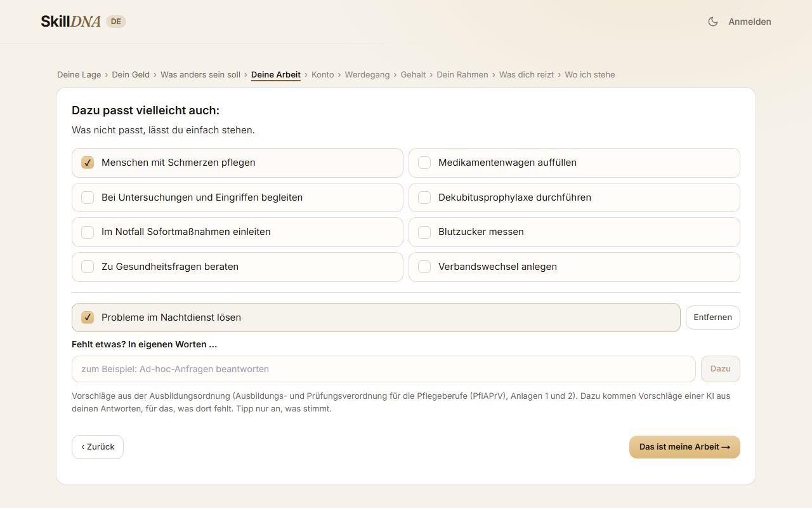Image resolution: width=812 pixels, height=508 pixels.
Task: Check Zu Gesundheitsfragen beraten
Action: pos(237,267)
